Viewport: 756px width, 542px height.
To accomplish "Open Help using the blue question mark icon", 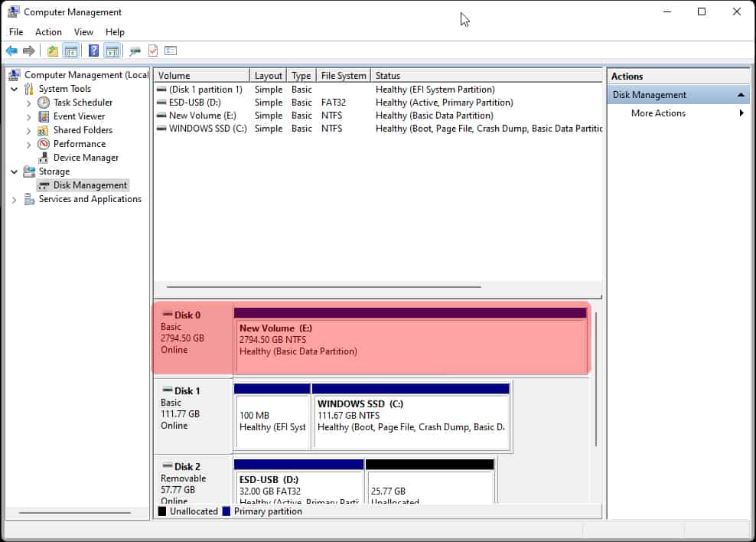I will pos(93,51).
